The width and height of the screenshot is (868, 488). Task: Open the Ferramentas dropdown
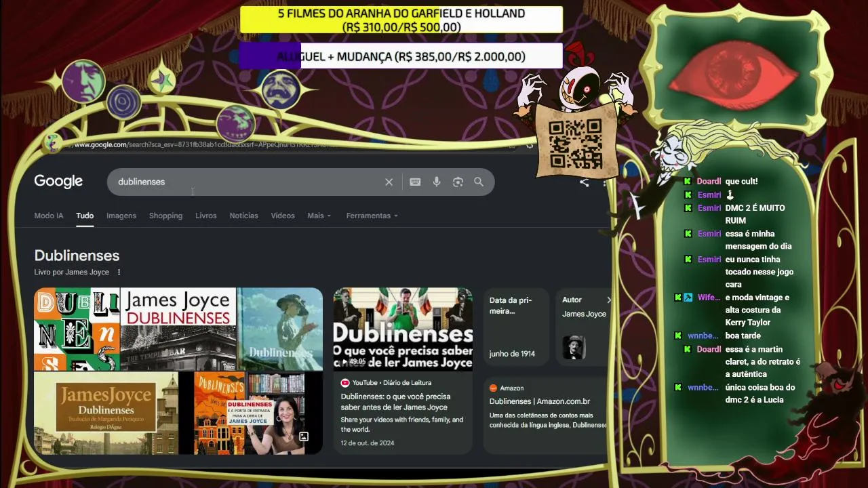(372, 216)
